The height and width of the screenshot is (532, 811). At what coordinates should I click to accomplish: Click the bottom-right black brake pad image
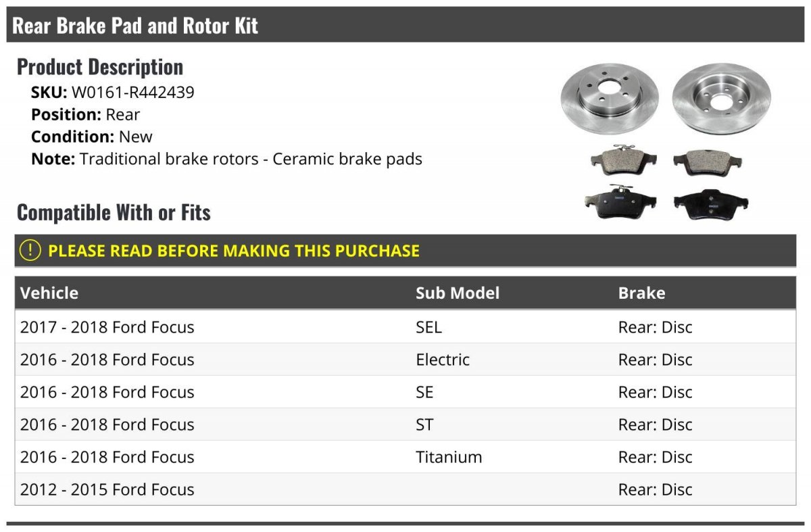pyautogui.click(x=711, y=204)
